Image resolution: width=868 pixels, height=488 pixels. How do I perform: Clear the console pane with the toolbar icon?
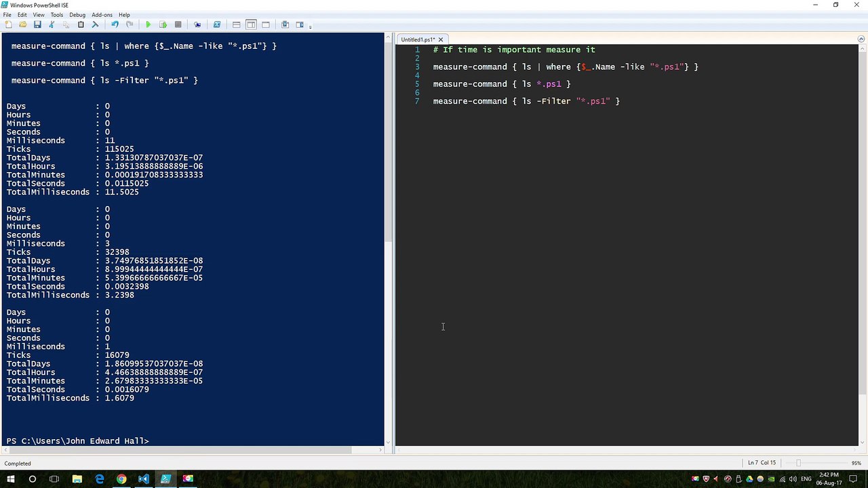[95, 24]
